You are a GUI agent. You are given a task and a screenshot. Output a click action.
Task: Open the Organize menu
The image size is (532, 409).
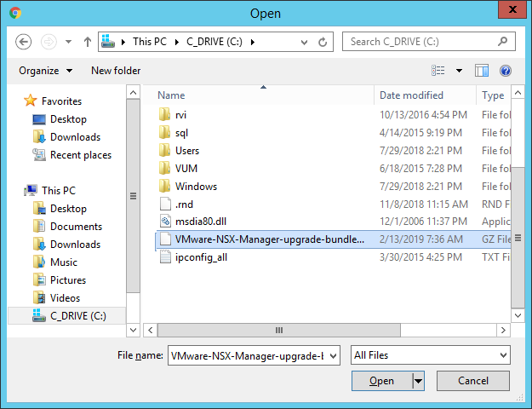(45, 71)
